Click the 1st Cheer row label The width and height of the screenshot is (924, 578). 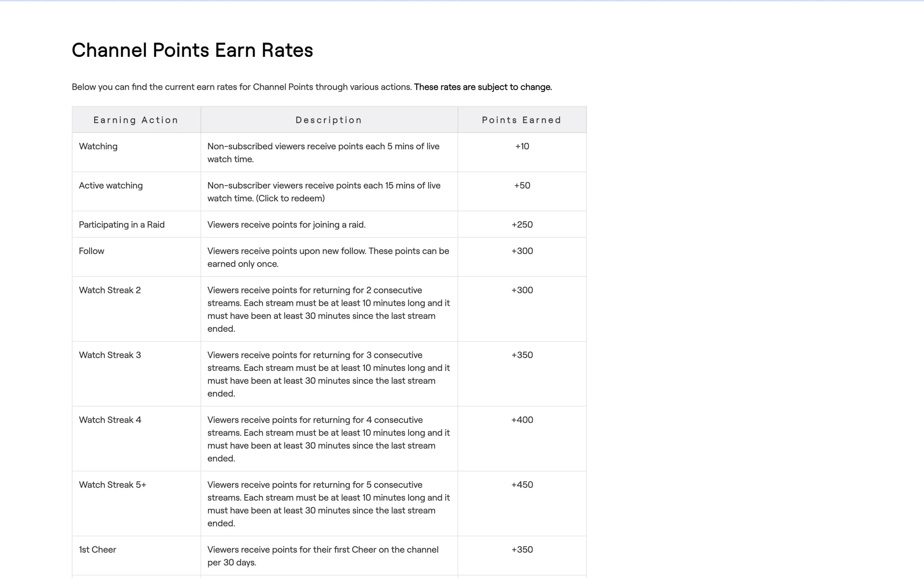tap(98, 550)
